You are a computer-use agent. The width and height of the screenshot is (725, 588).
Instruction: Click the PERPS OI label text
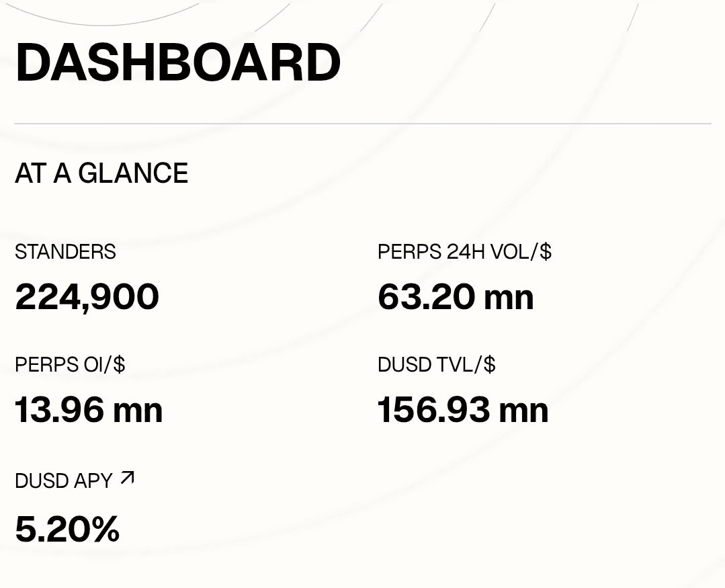click(60, 365)
